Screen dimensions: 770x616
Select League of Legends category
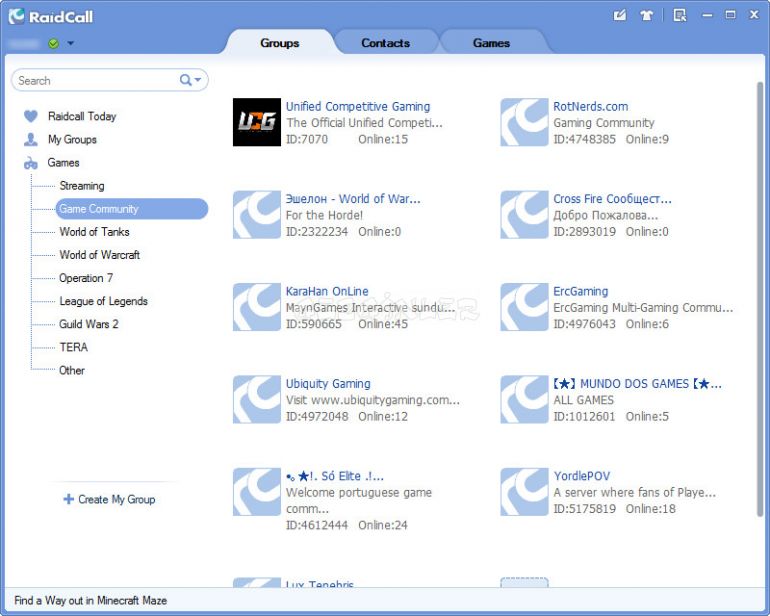(103, 301)
